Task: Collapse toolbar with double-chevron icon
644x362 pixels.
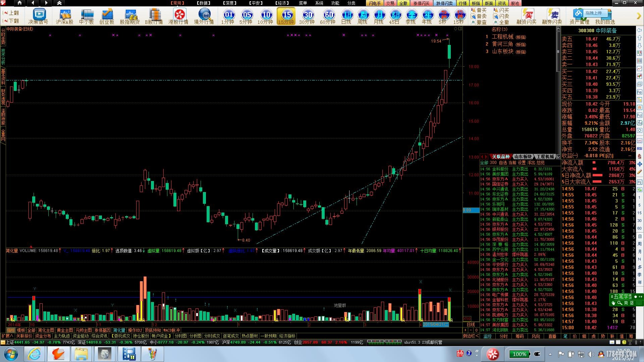Action: 59,3
